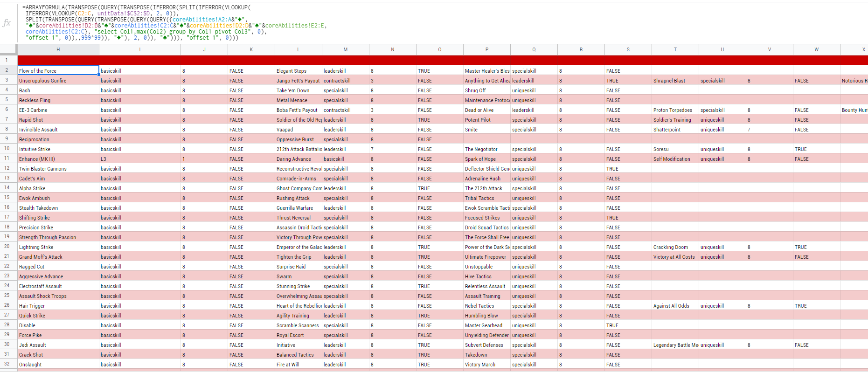Select the 'Assault Shock Troops' cell
The height and width of the screenshot is (372, 868).
tap(58, 296)
